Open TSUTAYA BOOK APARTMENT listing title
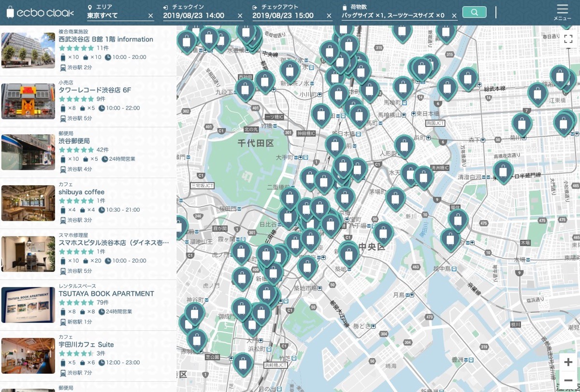The height and width of the screenshot is (392, 580). click(x=106, y=294)
